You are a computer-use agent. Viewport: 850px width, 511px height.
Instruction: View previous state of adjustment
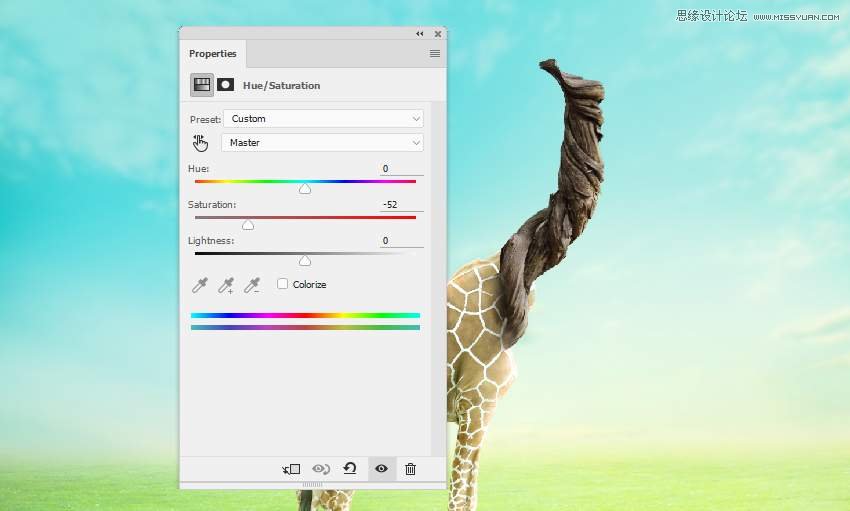[x=321, y=469]
